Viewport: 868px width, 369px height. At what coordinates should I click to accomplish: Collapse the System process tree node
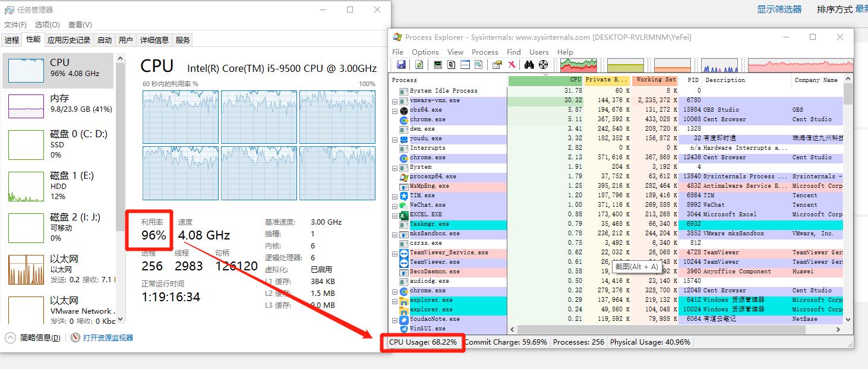[395, 167]
